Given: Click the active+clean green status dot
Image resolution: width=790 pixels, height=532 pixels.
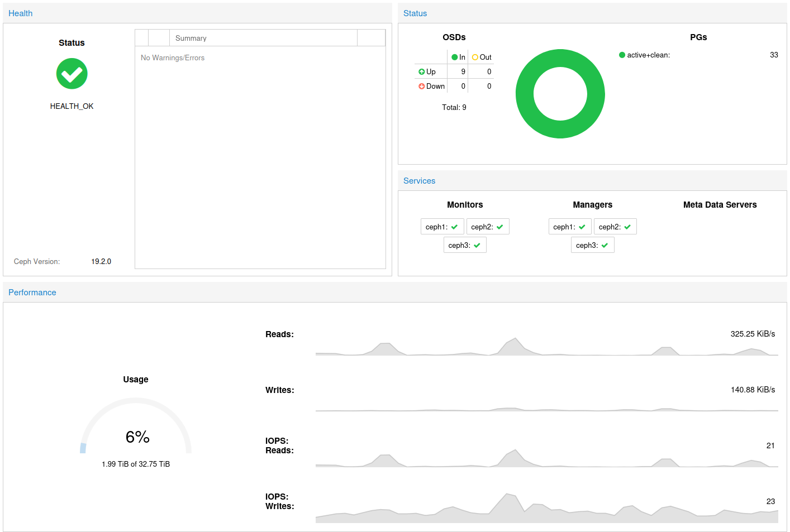Looking at the screenshot, I should [x=621, y=55].
